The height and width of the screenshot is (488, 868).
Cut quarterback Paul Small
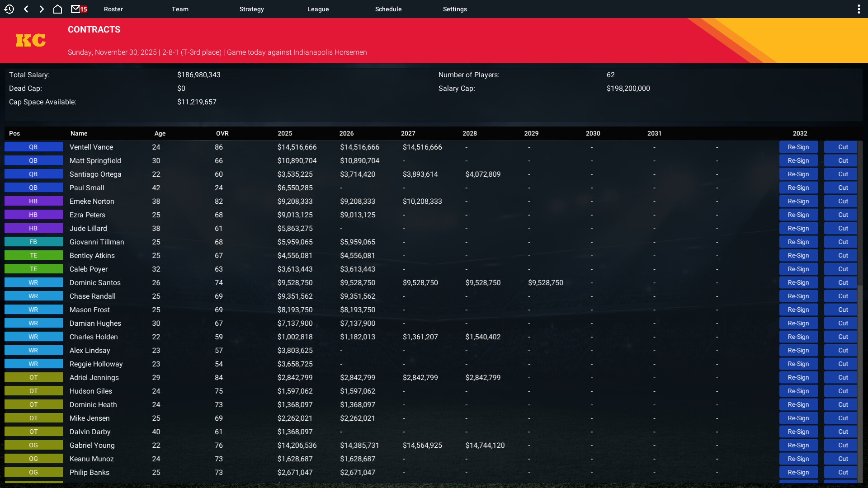tap(843, 188)
